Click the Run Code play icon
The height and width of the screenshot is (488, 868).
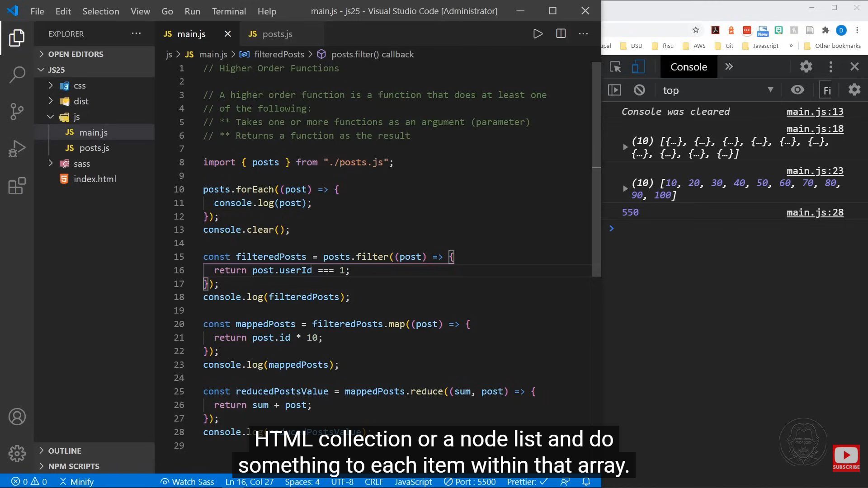click(x=538, y=34)
